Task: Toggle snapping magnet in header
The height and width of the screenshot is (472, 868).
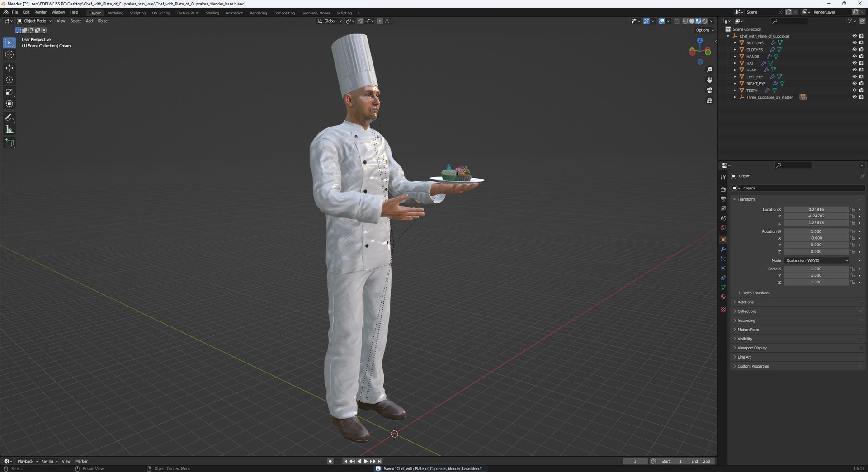Action: click(360, 21)
